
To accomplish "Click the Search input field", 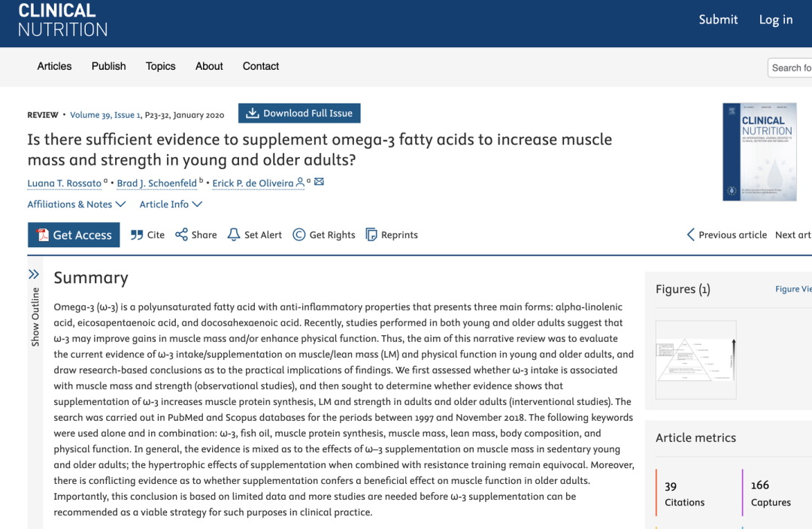I will [x=790, y=68].
